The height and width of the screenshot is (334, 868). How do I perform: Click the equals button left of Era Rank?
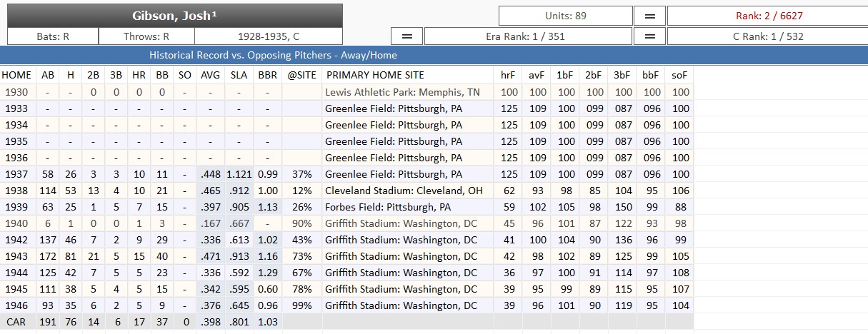tap(407, 36)
